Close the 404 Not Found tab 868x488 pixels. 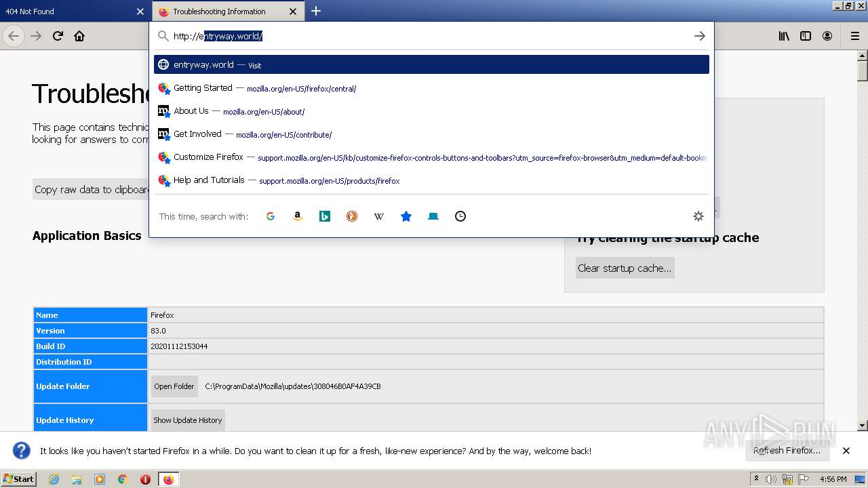tap(140, 12)
